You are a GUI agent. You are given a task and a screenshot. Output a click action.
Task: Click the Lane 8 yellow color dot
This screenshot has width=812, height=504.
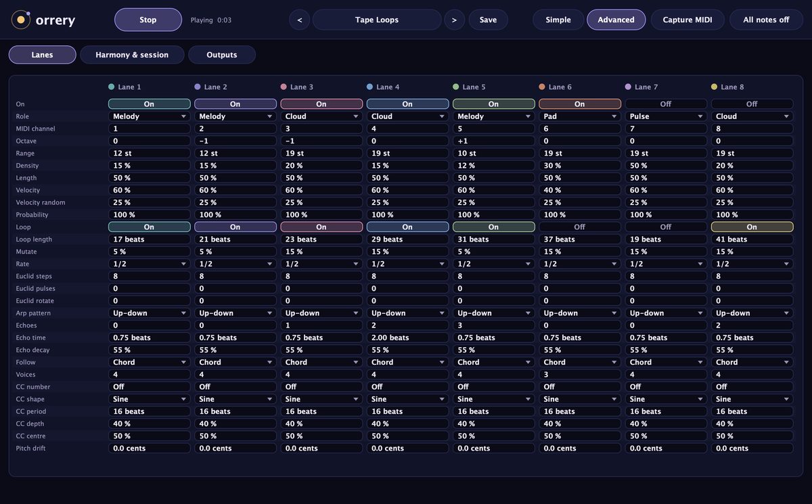coord(715,87)
